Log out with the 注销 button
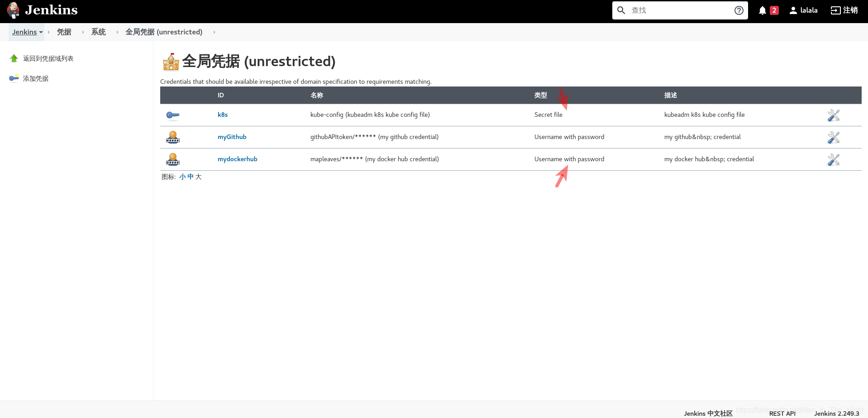 (850, 10)
